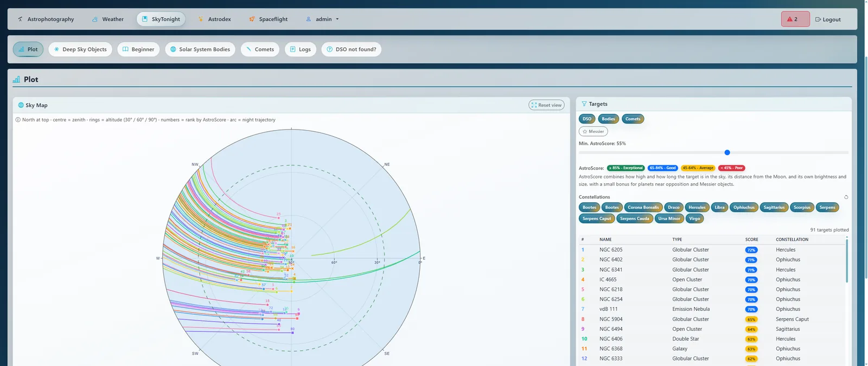Screen dimensions: 868x366
Task: Select the Plot sub-tab
Action: tap(28, 49)
